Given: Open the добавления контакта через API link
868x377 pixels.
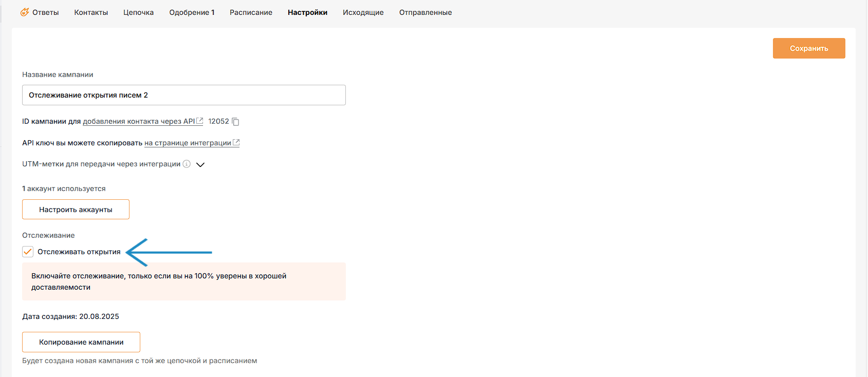Looking at the screenshot, I should coord(139,121).
